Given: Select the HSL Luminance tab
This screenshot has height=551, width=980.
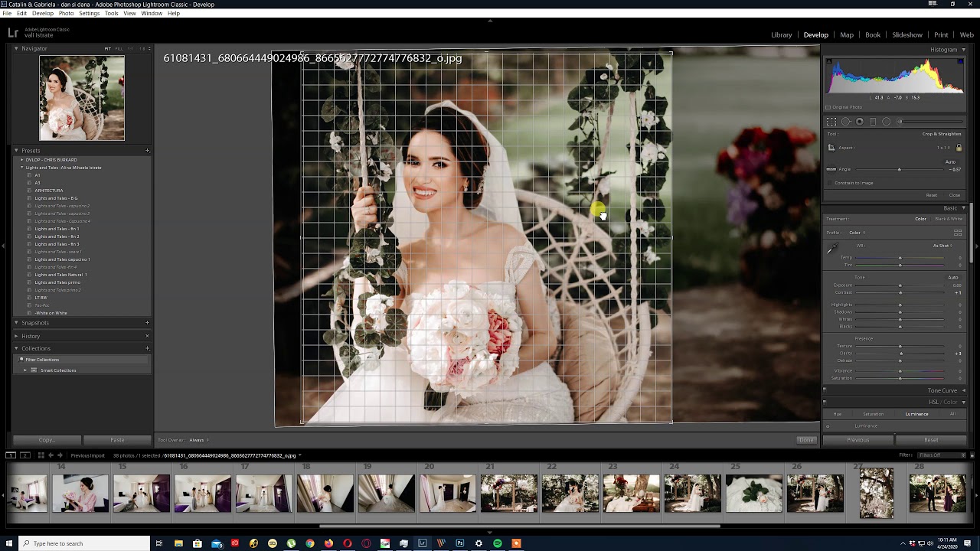Looking at the screenshot, I should pos(916,414).
